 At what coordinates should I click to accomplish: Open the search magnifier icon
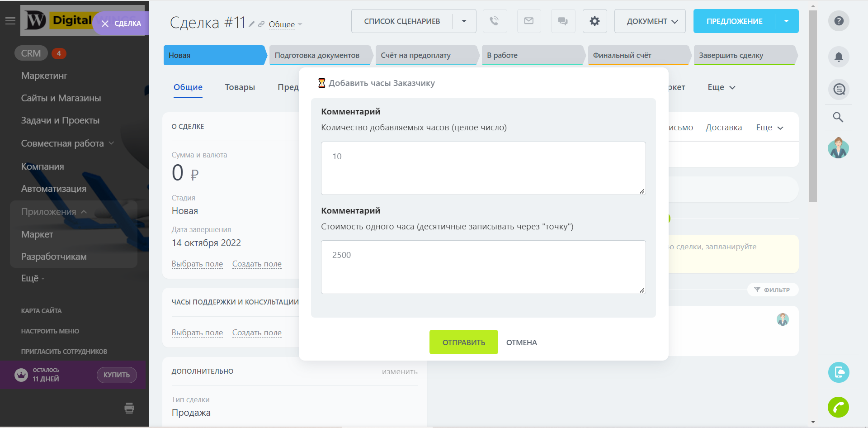[838, 117]
